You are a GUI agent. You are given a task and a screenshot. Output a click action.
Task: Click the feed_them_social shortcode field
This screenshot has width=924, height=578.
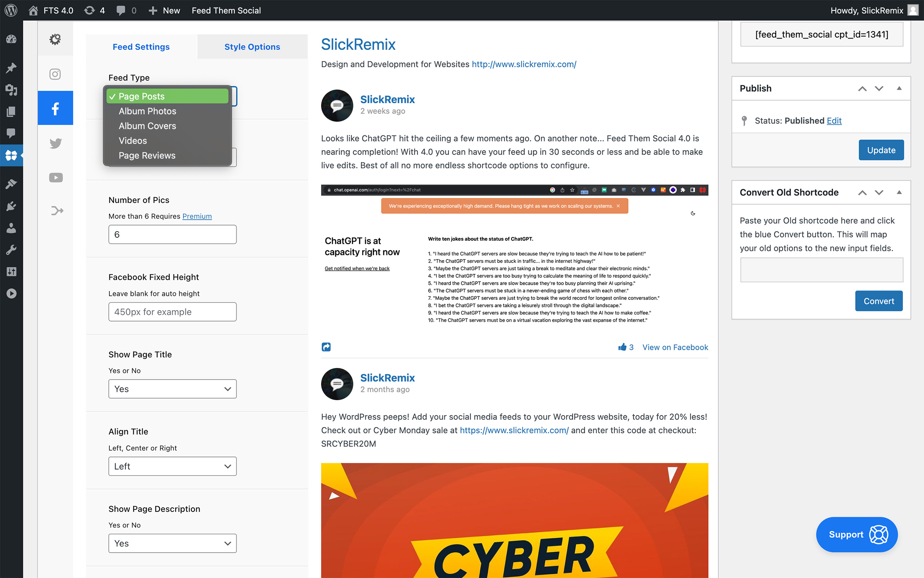click(x=821, y=34)
